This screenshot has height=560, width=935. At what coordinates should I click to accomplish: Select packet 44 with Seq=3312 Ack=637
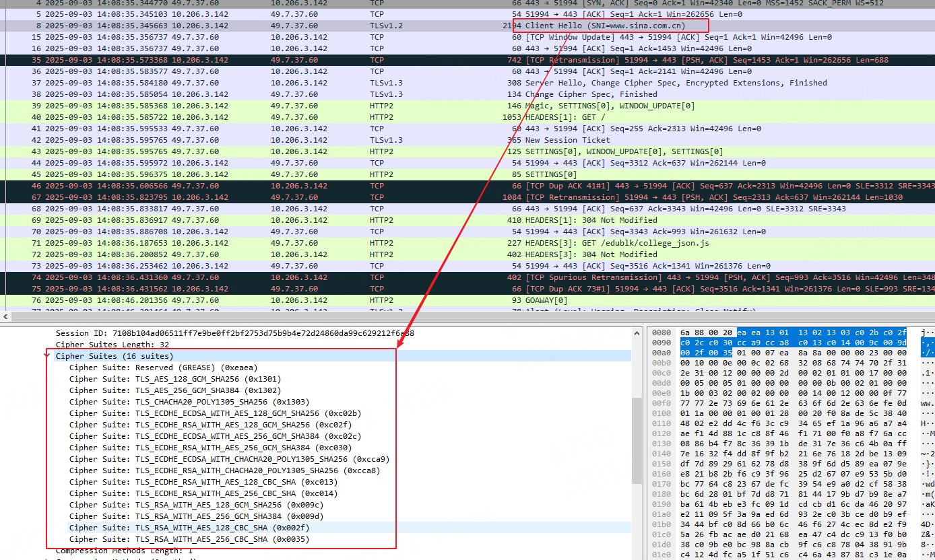pos(467,163)
